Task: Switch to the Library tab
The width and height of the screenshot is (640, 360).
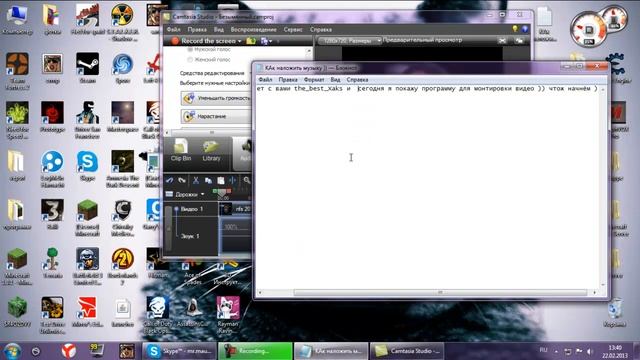Action: click(211, 151)
